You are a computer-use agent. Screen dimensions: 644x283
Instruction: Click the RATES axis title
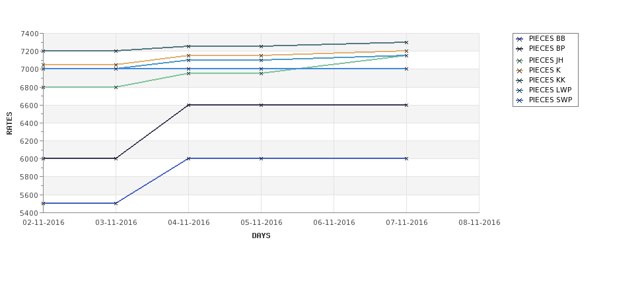(x=9, y=123)
